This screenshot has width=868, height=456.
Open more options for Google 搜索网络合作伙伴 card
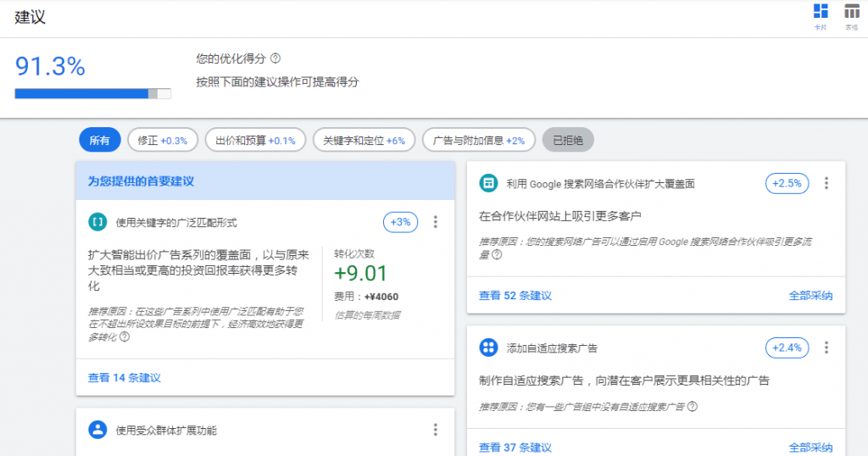(826, 183)
